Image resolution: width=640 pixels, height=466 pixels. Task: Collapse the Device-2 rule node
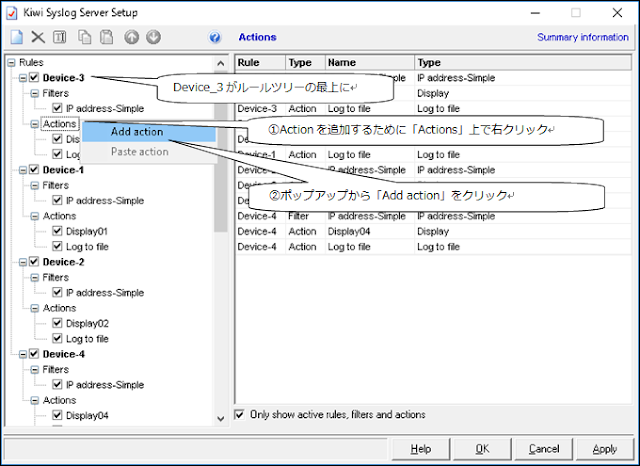click(23, 262)
